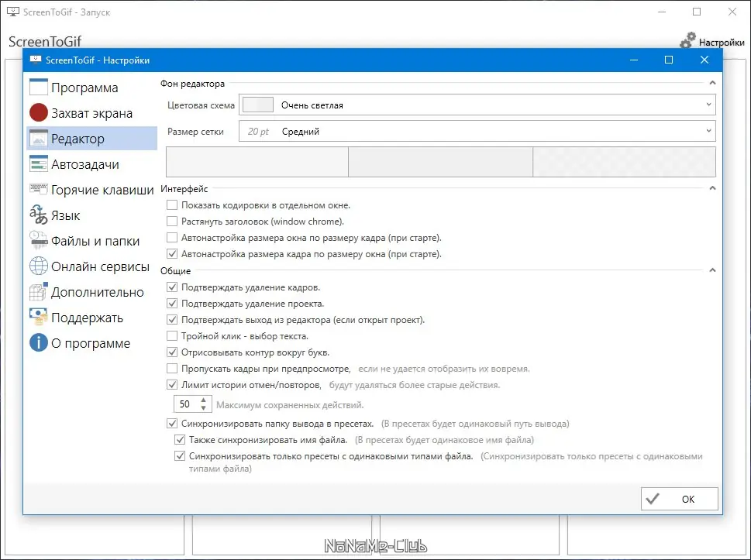Viewport: 751px width, 560px height.
Task: Uncheck Подтверждать выход из редактора
Action: [x=172, y=320]
